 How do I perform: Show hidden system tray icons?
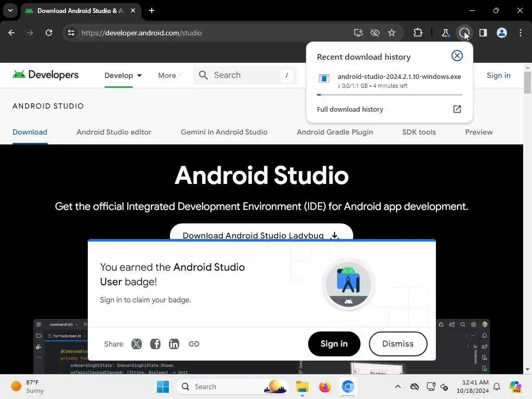coord(397,387)
